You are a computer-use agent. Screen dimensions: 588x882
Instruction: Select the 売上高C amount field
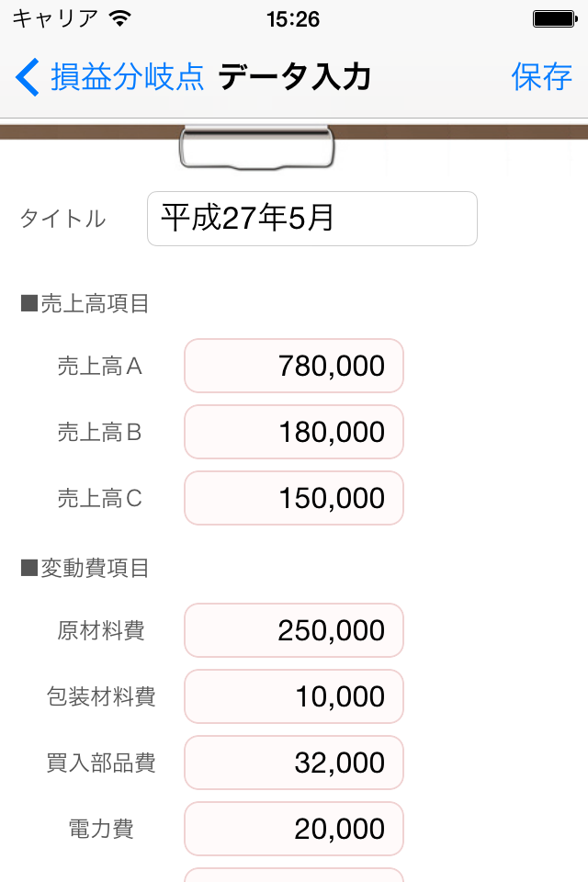pos(294,498)
